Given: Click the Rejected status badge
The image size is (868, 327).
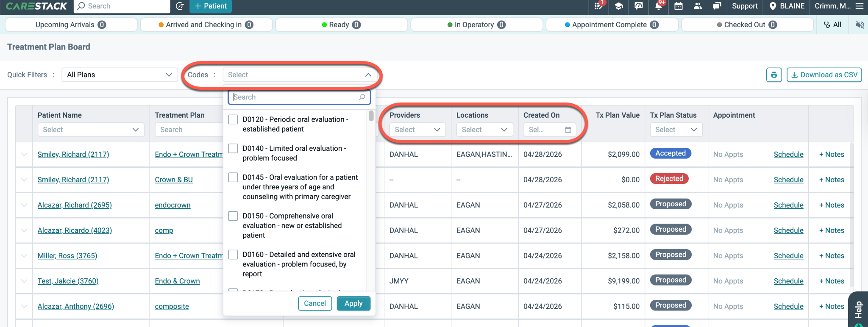Looking at the screenshot, I should (669, 179).
